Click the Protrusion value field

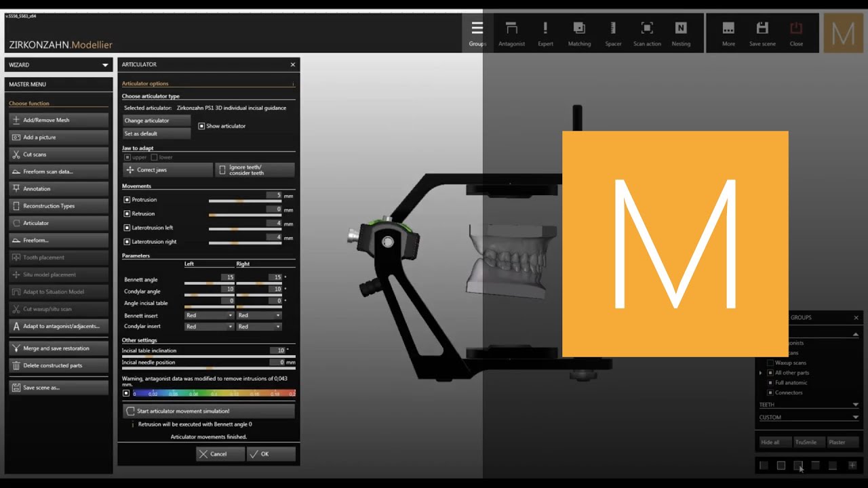click(274, 195)
